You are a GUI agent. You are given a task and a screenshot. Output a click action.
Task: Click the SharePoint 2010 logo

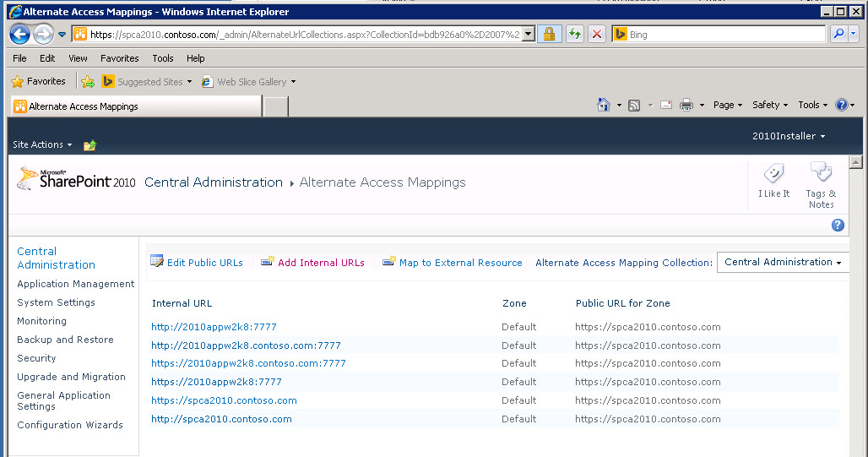pyautogui.click(x=76, y=179)
